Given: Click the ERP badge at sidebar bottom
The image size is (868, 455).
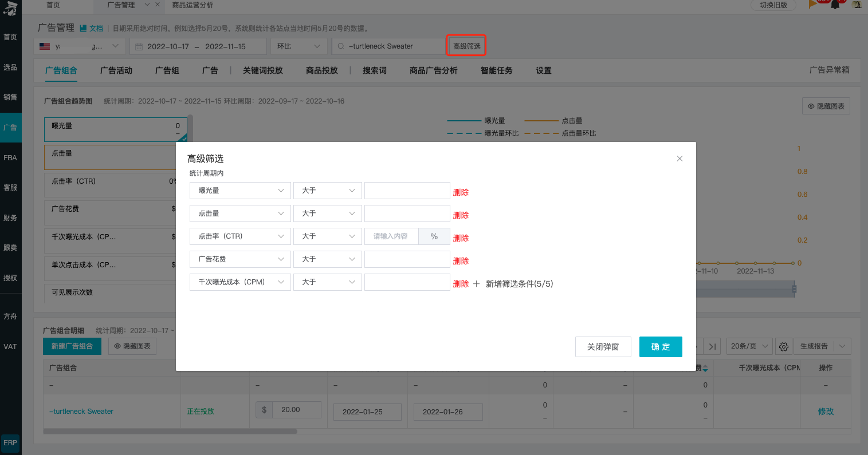Looking at the screenshot, I should tap(10, 442).
